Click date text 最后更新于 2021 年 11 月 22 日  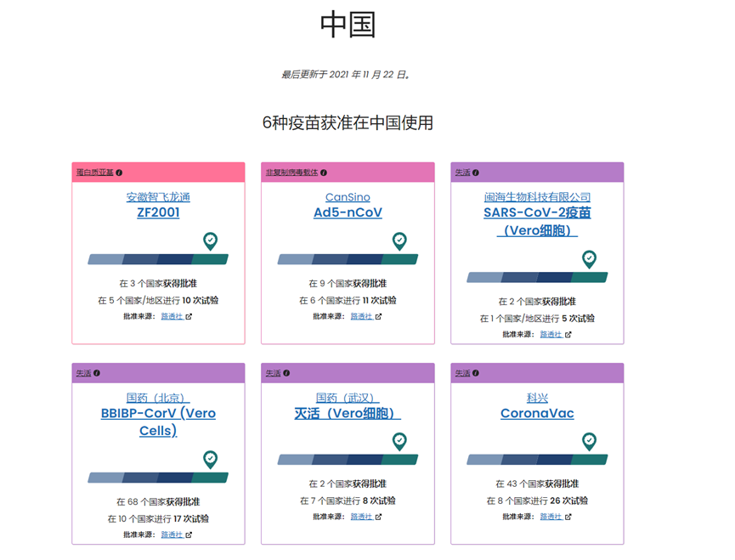tap(347, 75)
